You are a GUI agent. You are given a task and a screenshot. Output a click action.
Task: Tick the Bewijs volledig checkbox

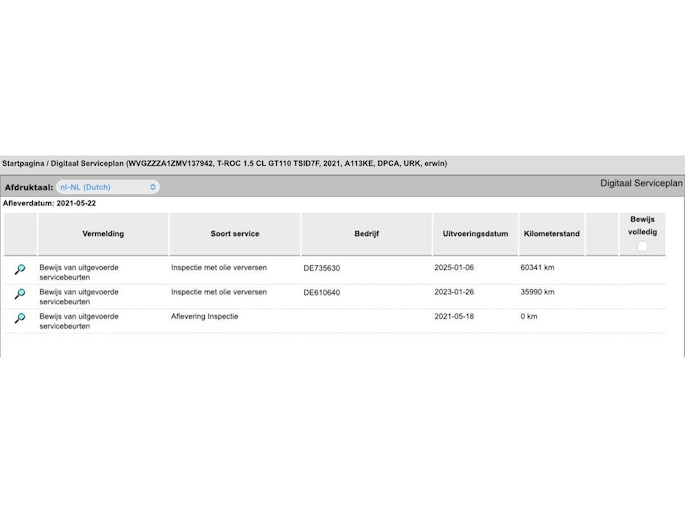(642, 246)
